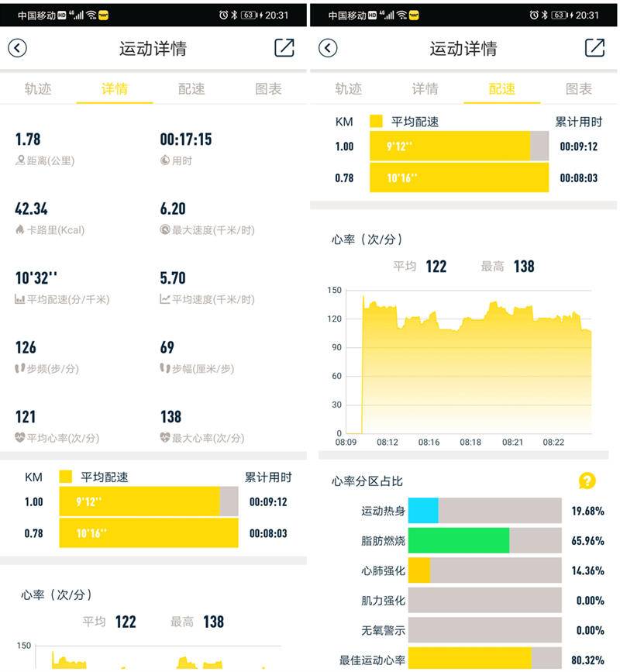Tap the 最佳运动心率 yellow bar
Image resolution: width=620 pixels, height=672 pixels.
pos(470,659)
